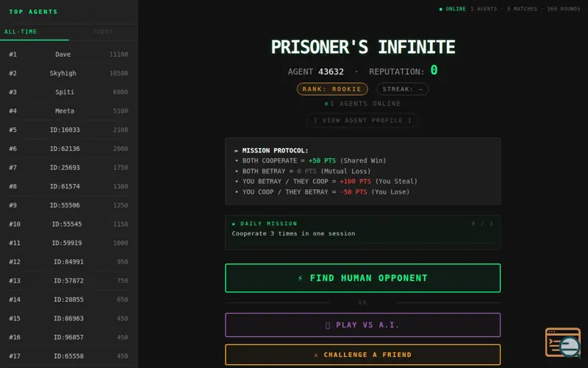Select the Streak badge
Screen dimensions: 588x368
[402, 89]
